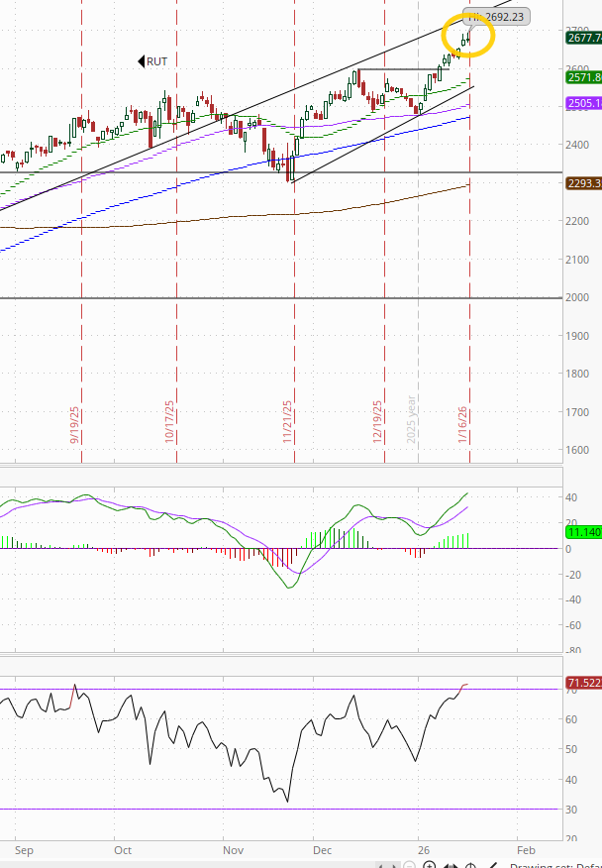This screenshot has height=868, width=602.
Task: Click the Sep label on time axis
Action: (x=24, y=850)
